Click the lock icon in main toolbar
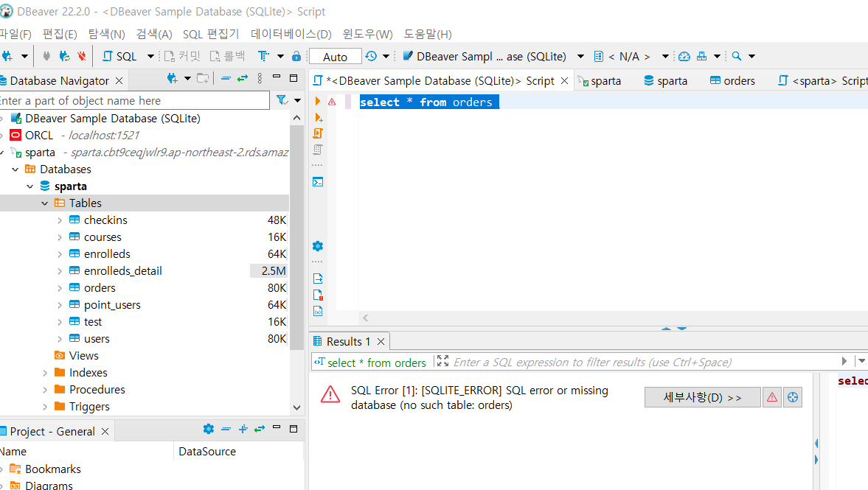 tap(296, 56)
